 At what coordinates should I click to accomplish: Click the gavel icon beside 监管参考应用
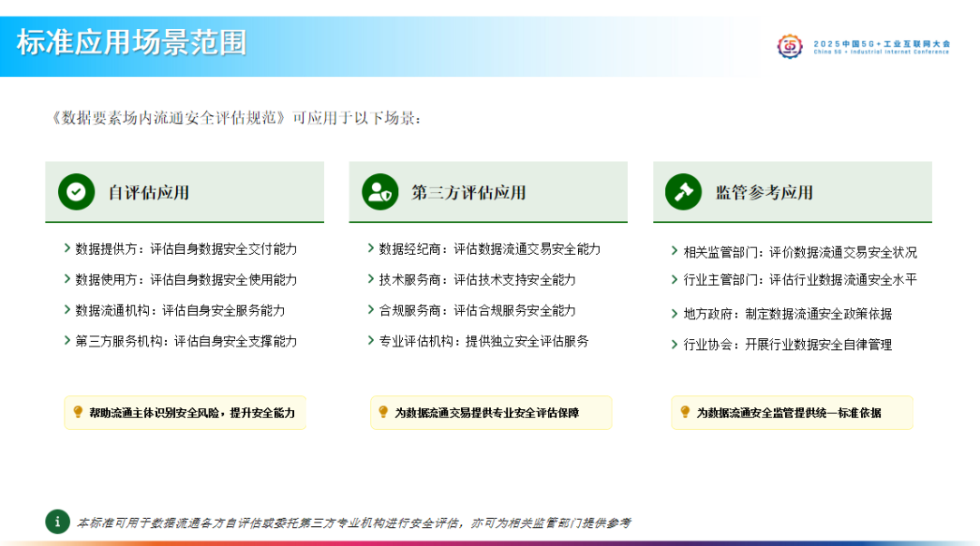[683, 192]
